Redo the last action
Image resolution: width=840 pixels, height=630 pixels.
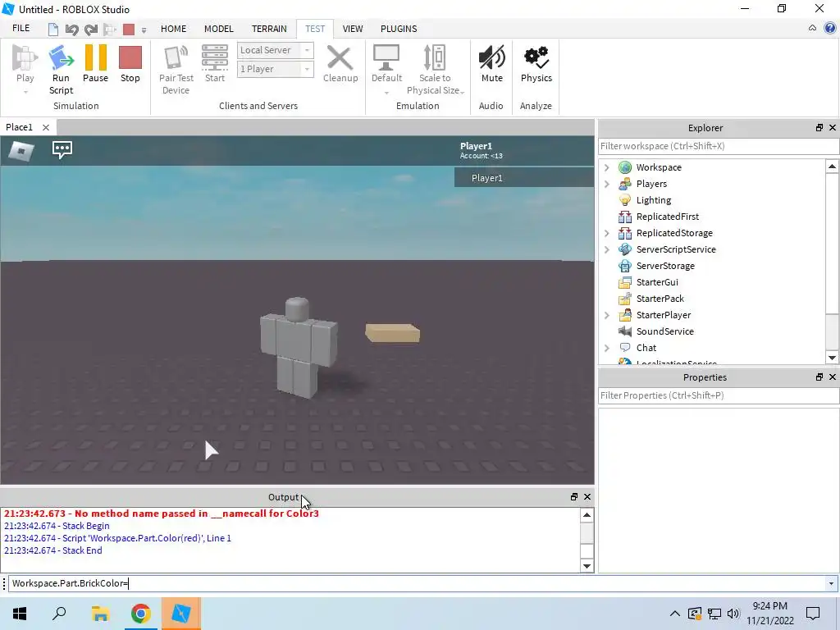coord(90,29)
